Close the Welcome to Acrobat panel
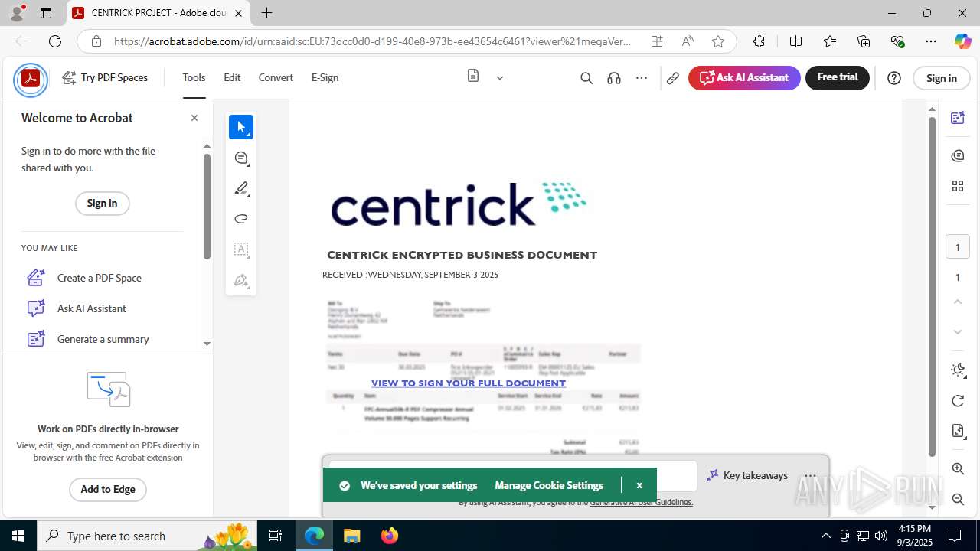980x551 pixels. tap(194, 118)
